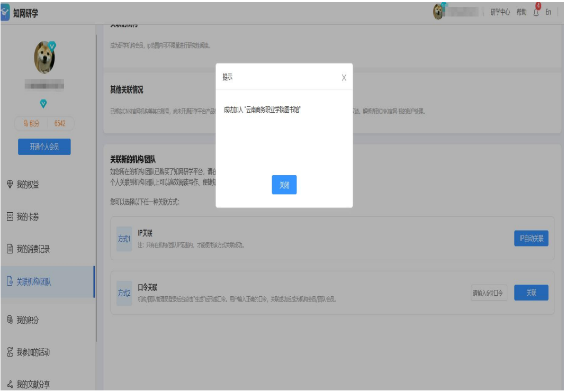Image resolution: width=566 pixels, height=392 pixels.
Task: Click the notification bell icon
Action: pyautogui.click(x=536, y=13)
